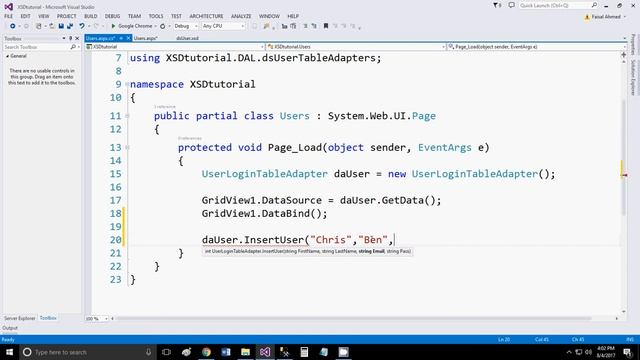Show hidden system tray icons chevron

(569, 352)
